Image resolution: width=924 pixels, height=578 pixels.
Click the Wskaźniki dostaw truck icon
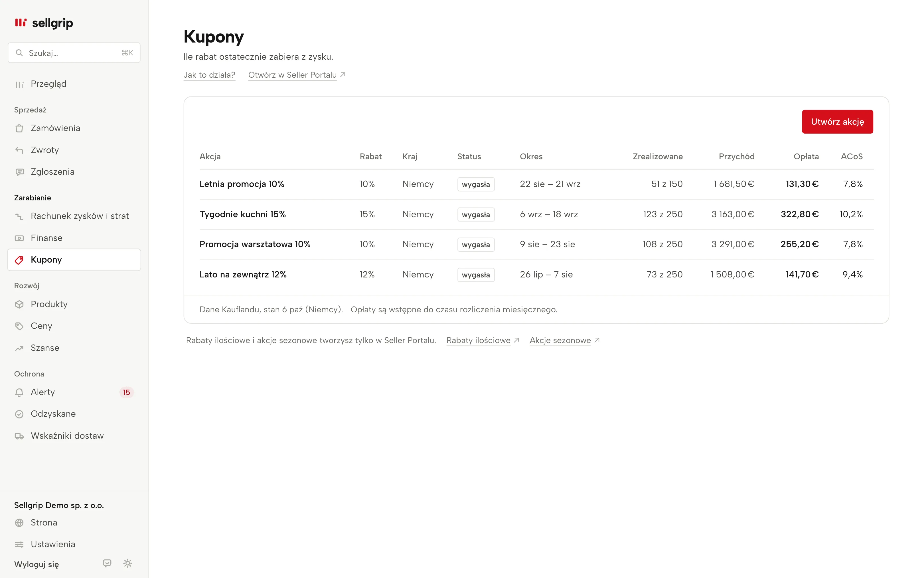pos(19,436)
